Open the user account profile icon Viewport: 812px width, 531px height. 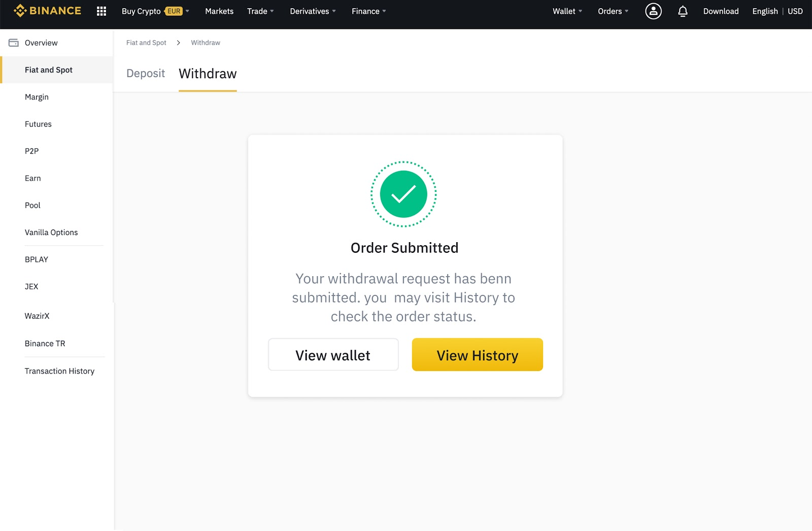[653, 11]
